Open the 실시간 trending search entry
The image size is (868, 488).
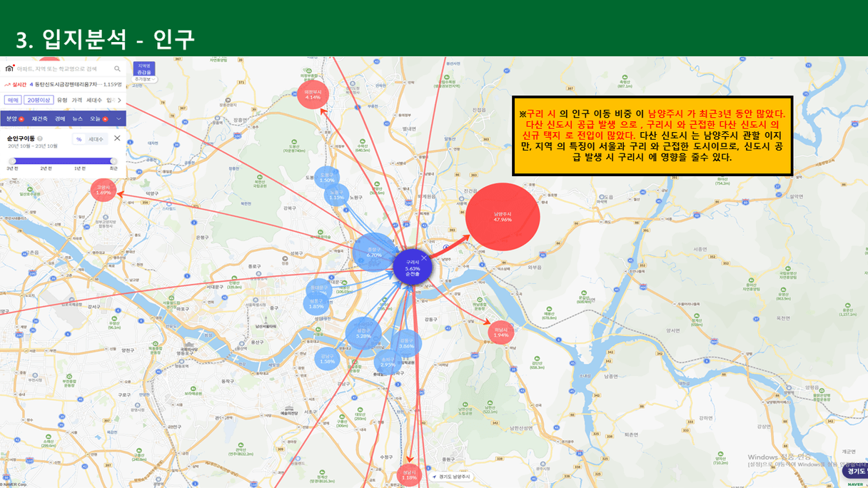63,84
